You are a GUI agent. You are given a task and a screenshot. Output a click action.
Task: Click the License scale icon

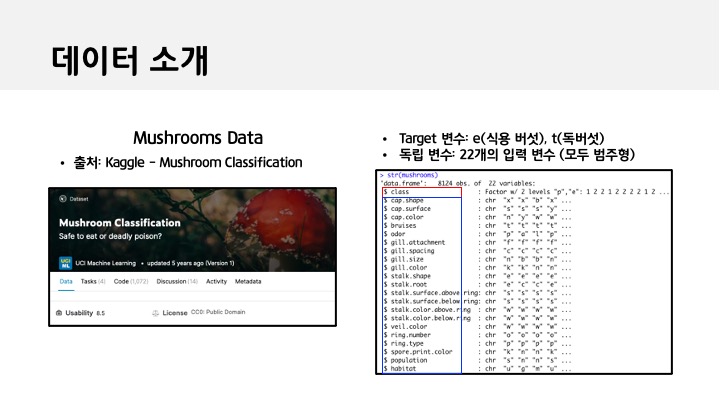[155, 313]
